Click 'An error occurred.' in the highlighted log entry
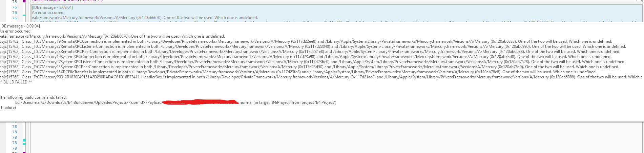This screenshot has width=644, height=153. tap(48, 13)
